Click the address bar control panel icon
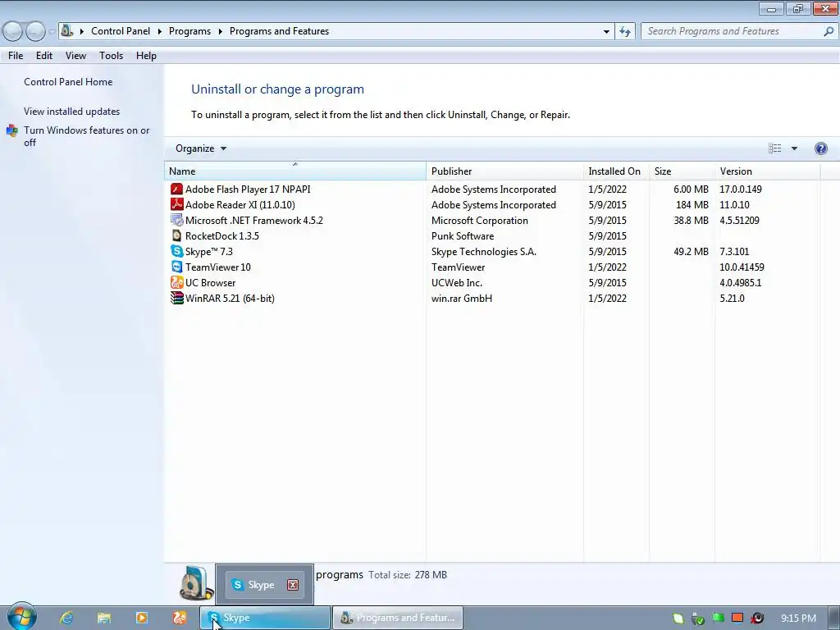The height and width of the screenshot is (630, 840). click(67, 30)
